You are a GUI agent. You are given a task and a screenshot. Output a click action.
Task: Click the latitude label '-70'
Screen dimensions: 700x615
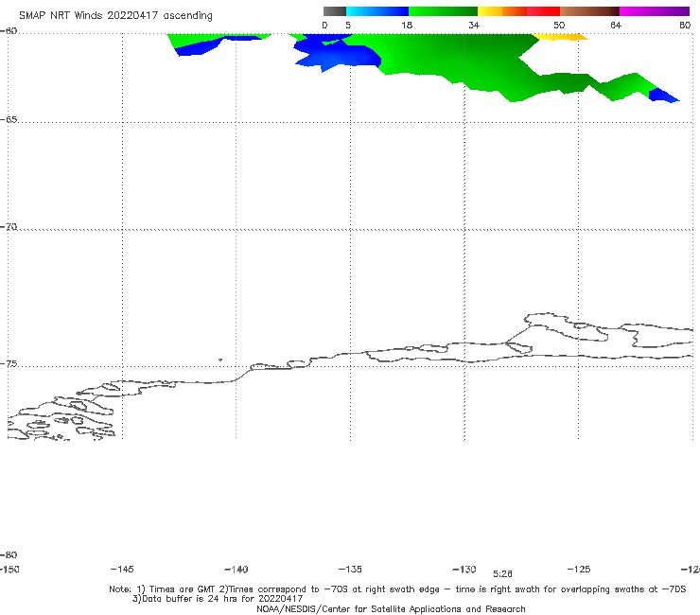click(9, 227)
